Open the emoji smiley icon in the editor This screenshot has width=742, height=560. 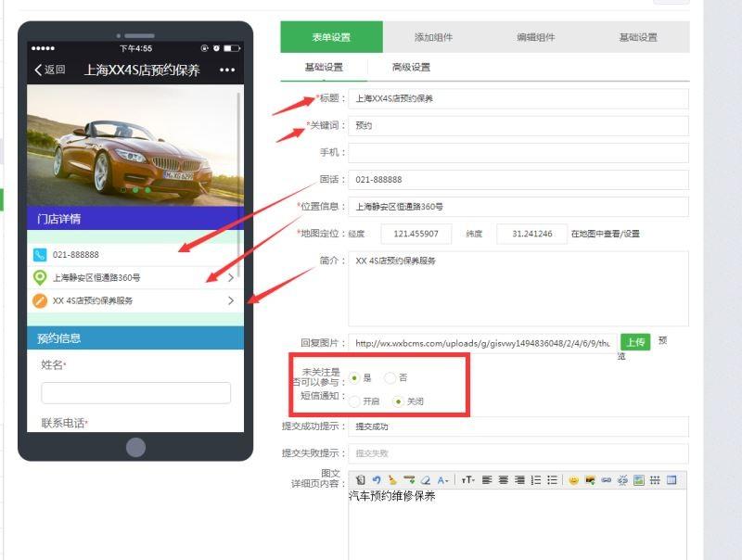pyautogui.click(x=573, y=479)
